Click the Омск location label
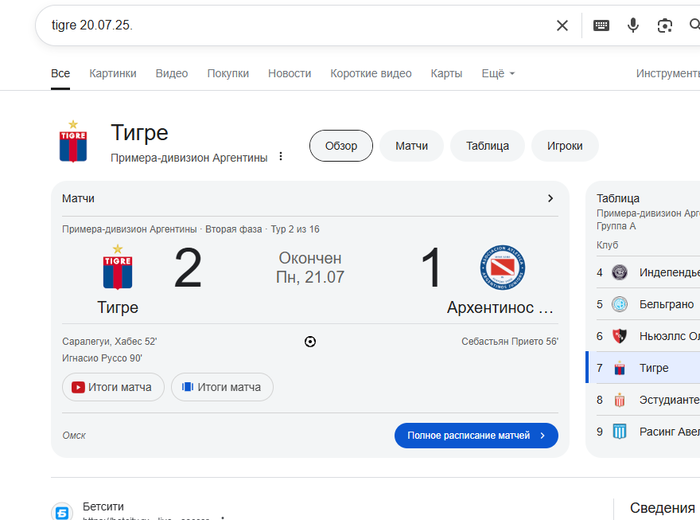 click(74, 435)
